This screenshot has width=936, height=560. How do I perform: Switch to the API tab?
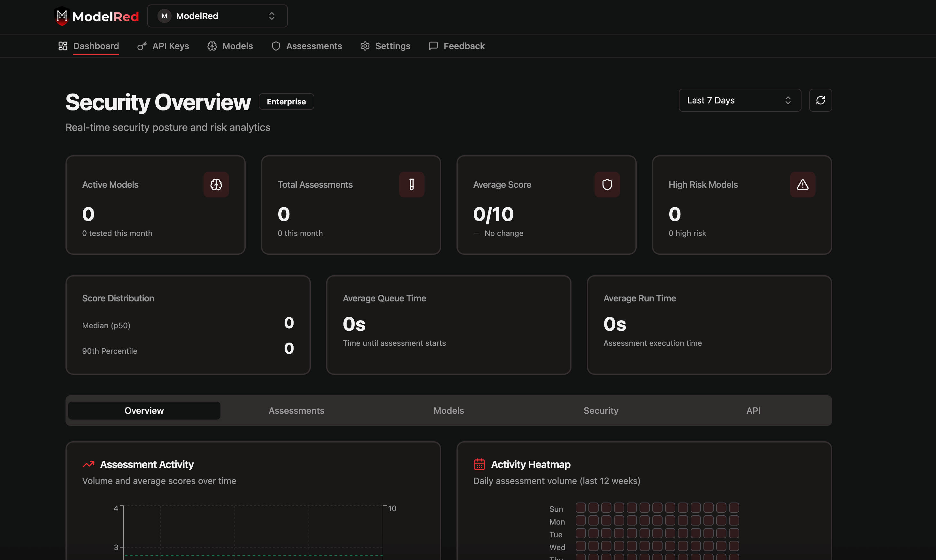point(753,411)
